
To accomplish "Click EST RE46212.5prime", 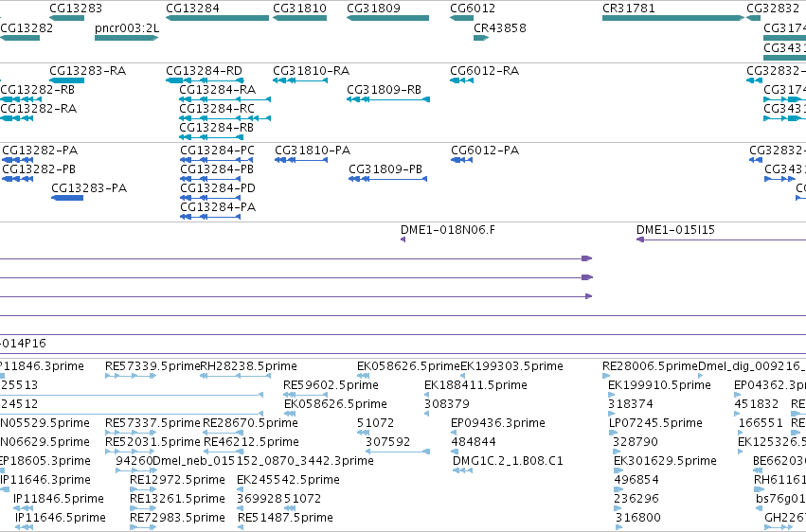I will [224, 452].
